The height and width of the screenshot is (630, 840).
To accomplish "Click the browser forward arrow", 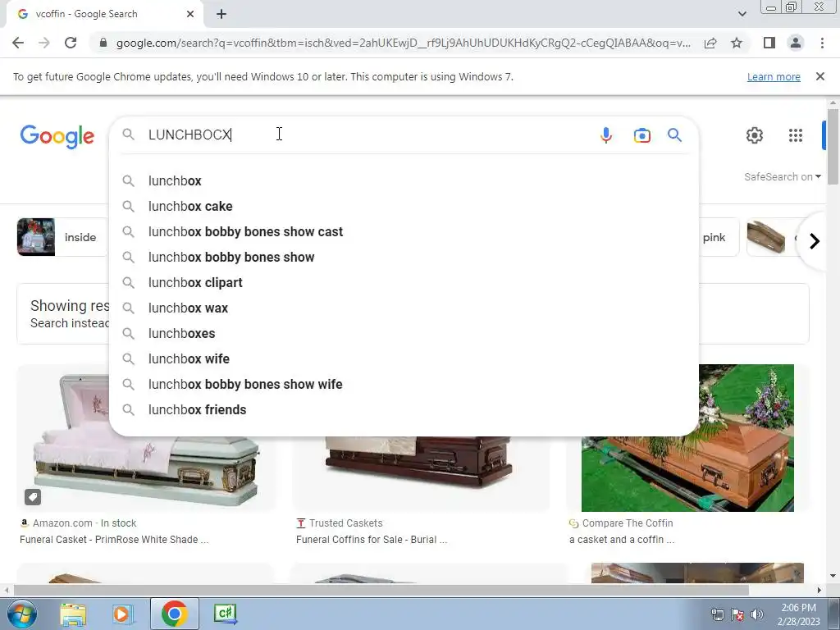I will pyautogui.click(x=44, y=43).
